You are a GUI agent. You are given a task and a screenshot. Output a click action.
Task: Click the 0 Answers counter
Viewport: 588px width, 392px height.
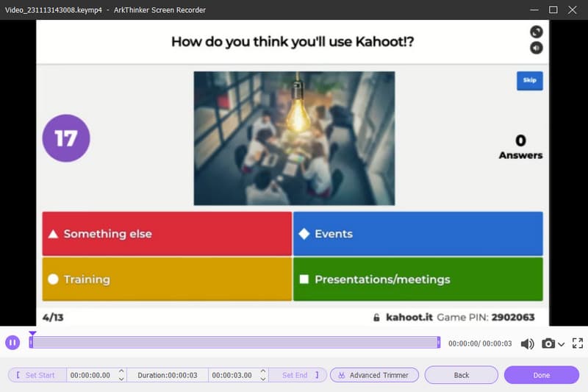tap(520, 146)
